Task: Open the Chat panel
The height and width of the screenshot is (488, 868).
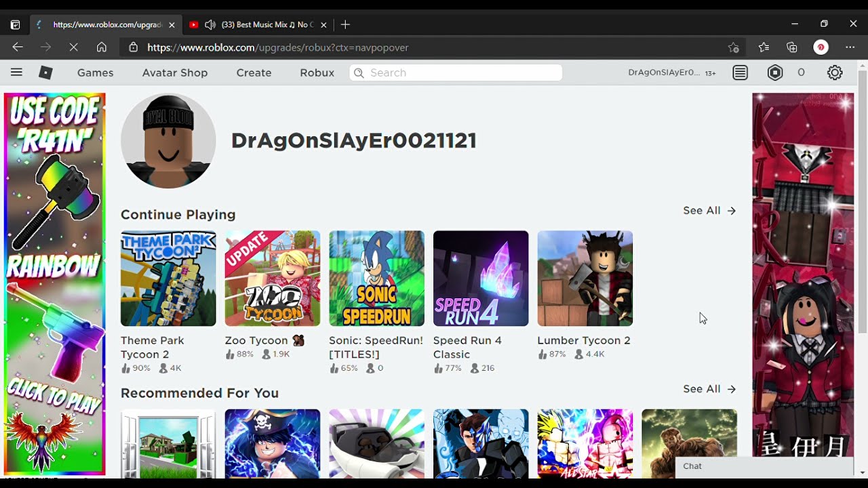Action: coord(764,466)
